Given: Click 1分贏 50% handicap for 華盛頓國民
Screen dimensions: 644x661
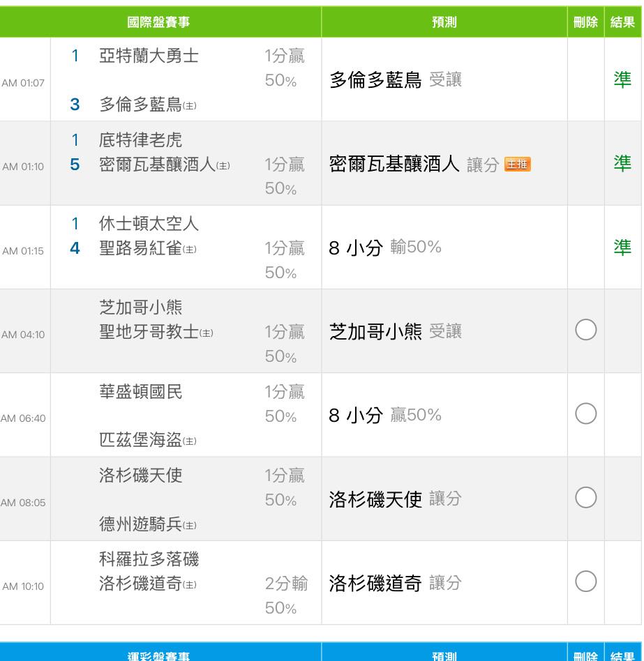Looking at the screenshot, I should [285, 404].
